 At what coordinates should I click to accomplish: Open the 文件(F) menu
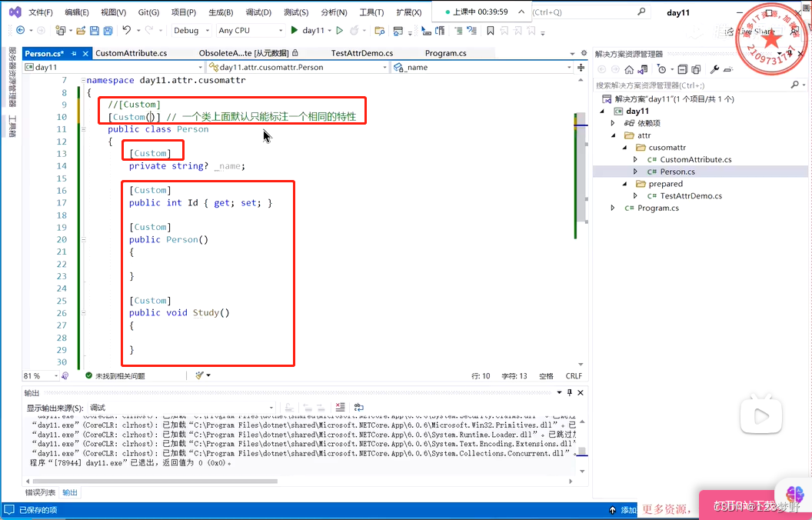tap(41, 12)
